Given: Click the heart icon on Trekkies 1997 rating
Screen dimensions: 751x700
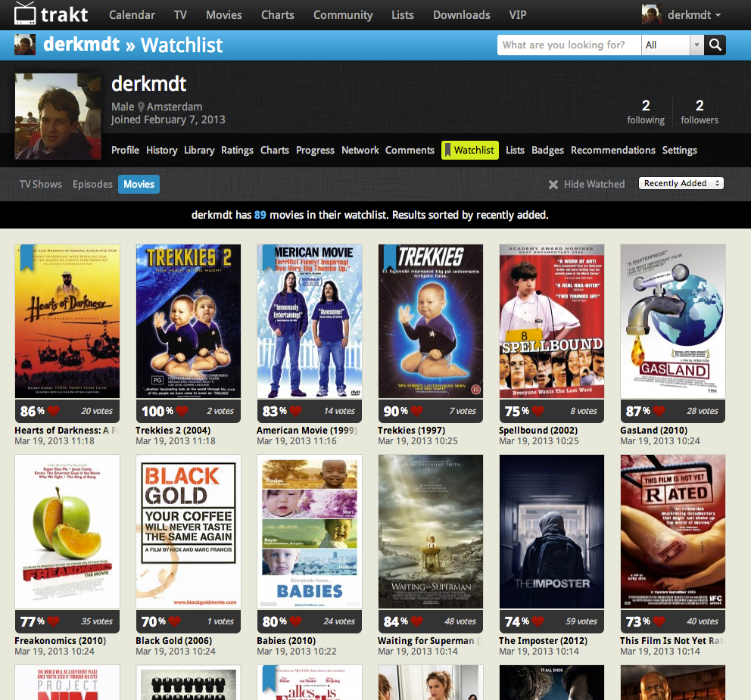Looking at the screenshot, I should (x=416, y=411).
